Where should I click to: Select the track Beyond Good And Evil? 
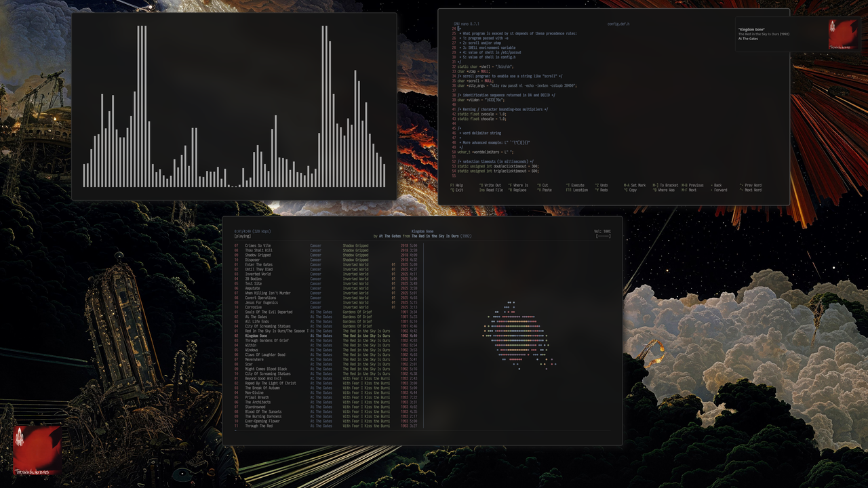coord(325,378)
